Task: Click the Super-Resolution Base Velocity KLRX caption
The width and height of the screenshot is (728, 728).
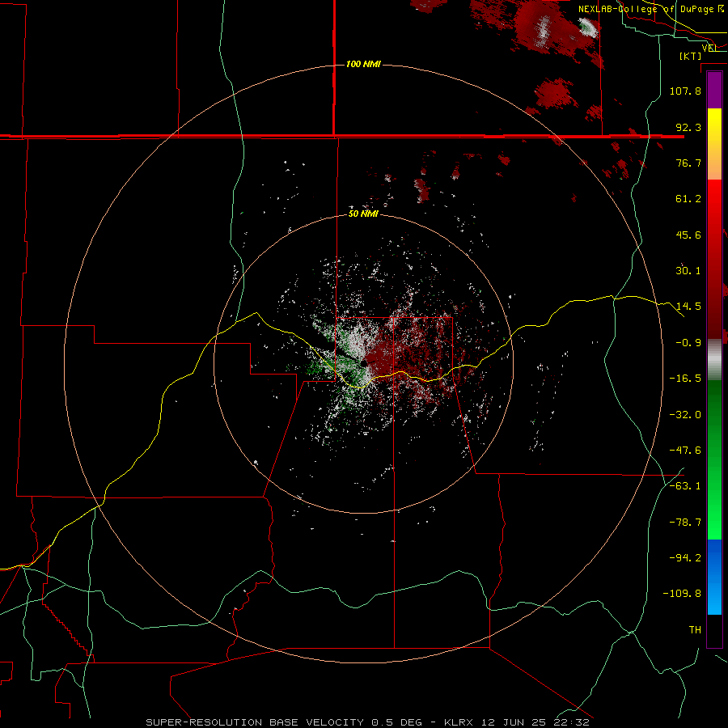Action: [368, 722]
